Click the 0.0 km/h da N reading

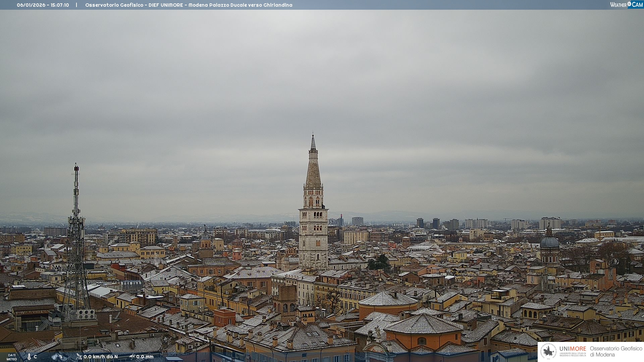(101, 357)
